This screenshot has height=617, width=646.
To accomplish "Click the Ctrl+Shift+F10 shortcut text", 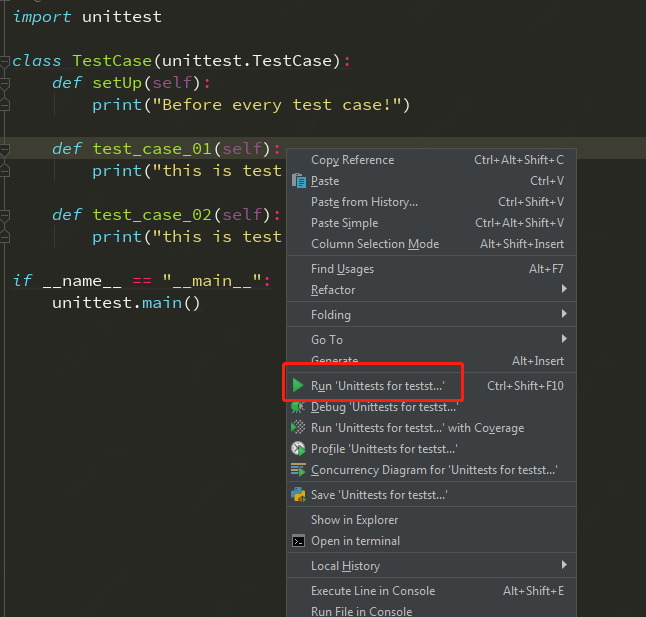I will coord(525,386).
